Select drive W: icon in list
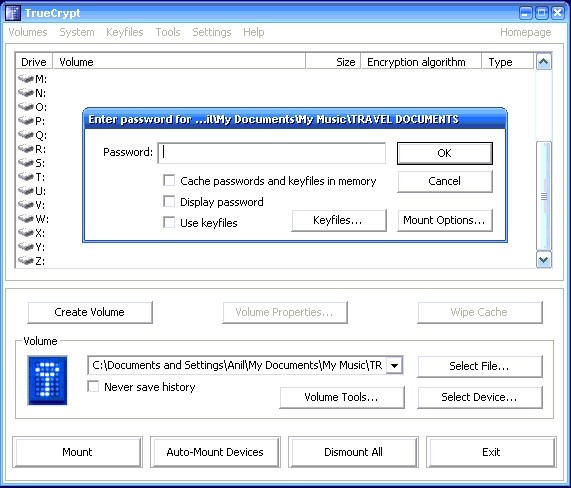This screenshot has height=488, width=571. click(26, 219)
